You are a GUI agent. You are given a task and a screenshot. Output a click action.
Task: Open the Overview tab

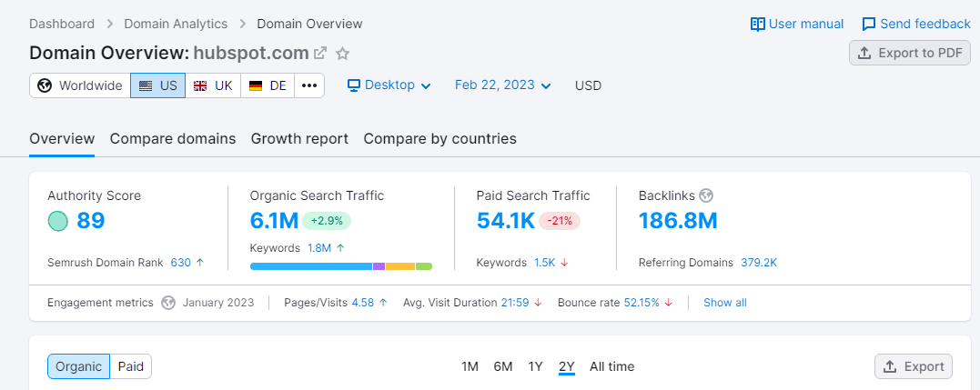pos(62,138)
